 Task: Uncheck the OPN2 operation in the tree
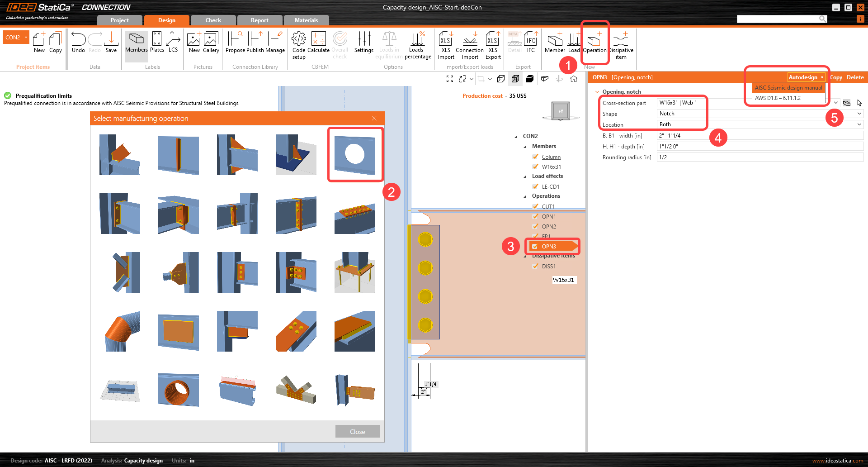pos(536,226)
